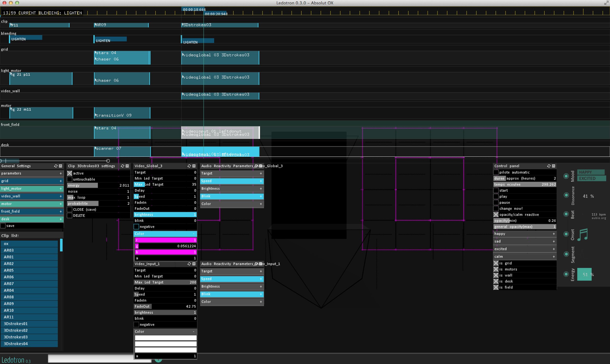Click refresh icon in General Settings header

point(56,166)
